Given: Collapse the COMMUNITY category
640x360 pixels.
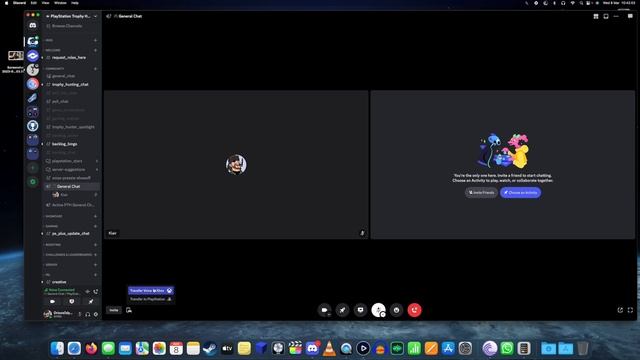Looking at the screenshot, I should (54, 69).
